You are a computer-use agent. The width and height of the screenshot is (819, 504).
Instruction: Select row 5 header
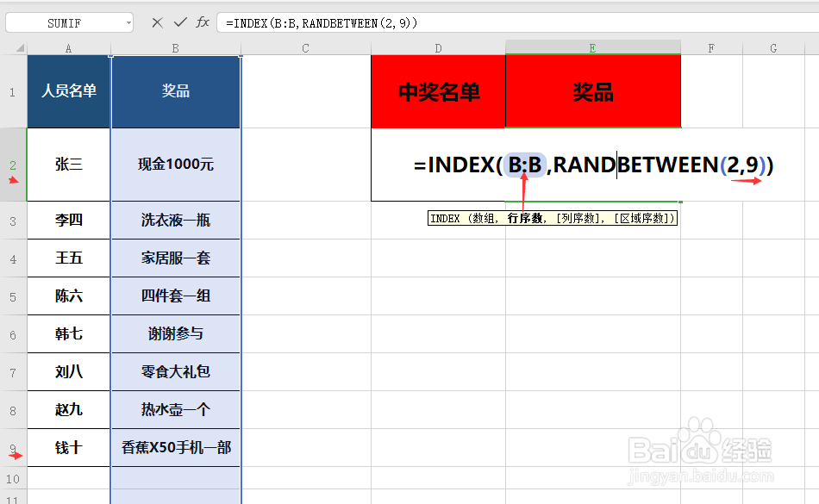13,296
